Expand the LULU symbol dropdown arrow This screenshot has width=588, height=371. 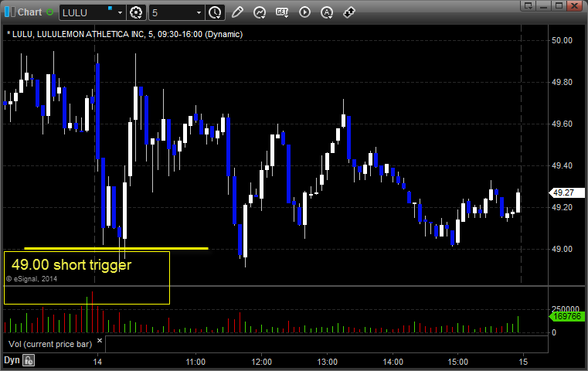tap(120, 13)
